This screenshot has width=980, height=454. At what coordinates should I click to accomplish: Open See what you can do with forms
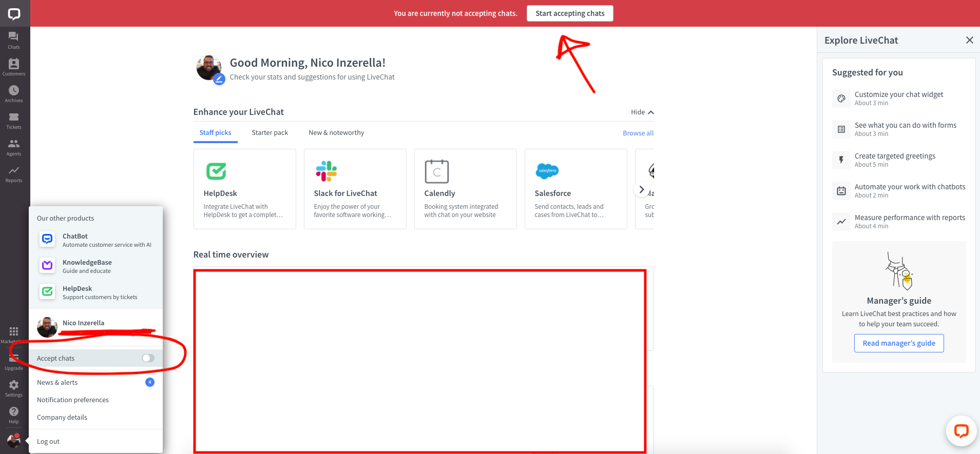coord(899,129)
